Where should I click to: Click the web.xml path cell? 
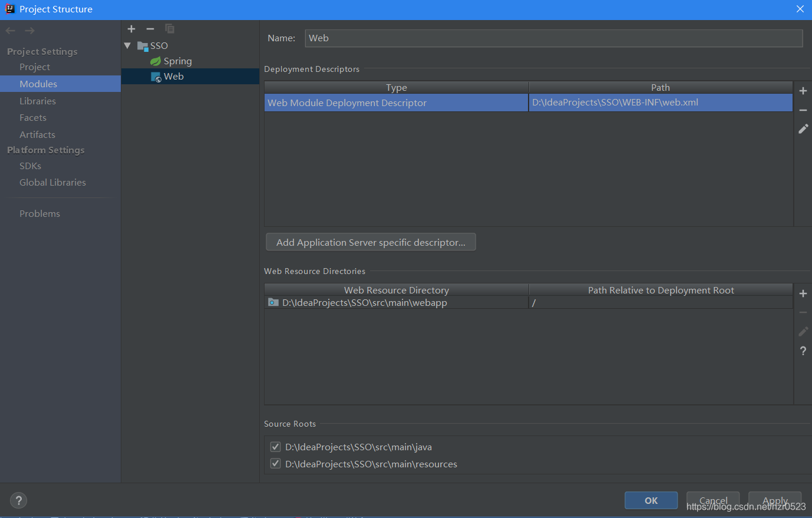point(661,103)
